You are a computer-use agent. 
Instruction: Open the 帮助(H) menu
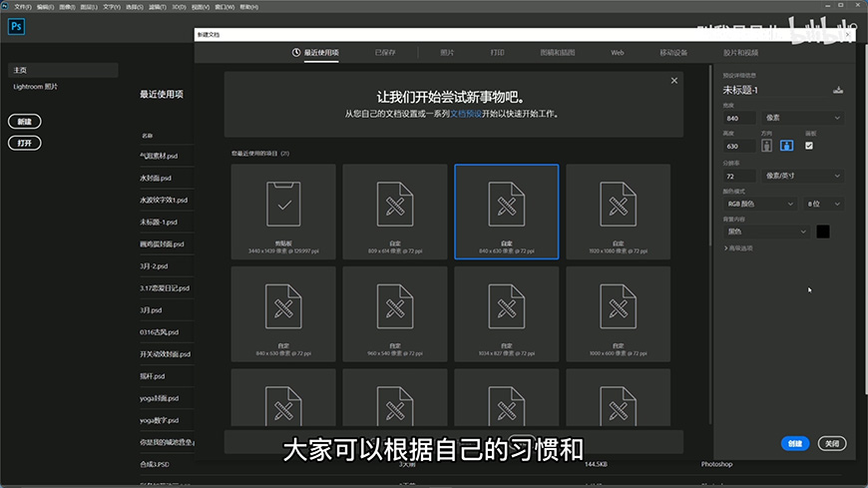[248, 7]
